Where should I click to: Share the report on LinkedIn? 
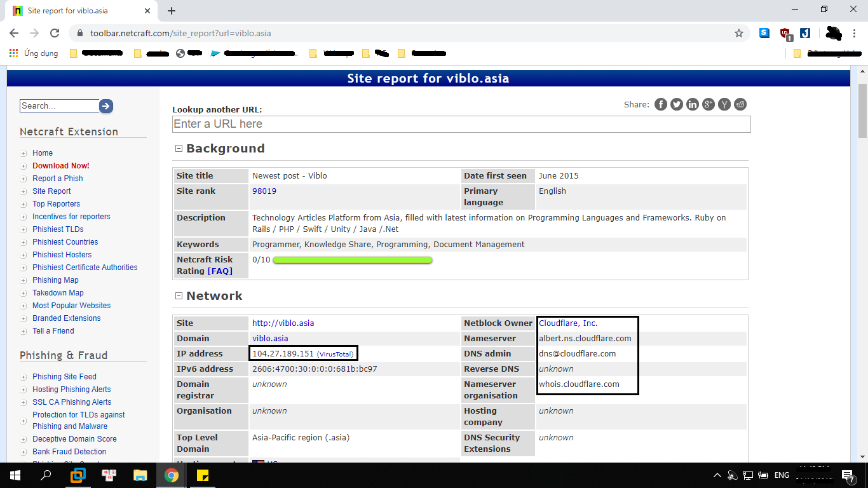click(x=693, y=104)
